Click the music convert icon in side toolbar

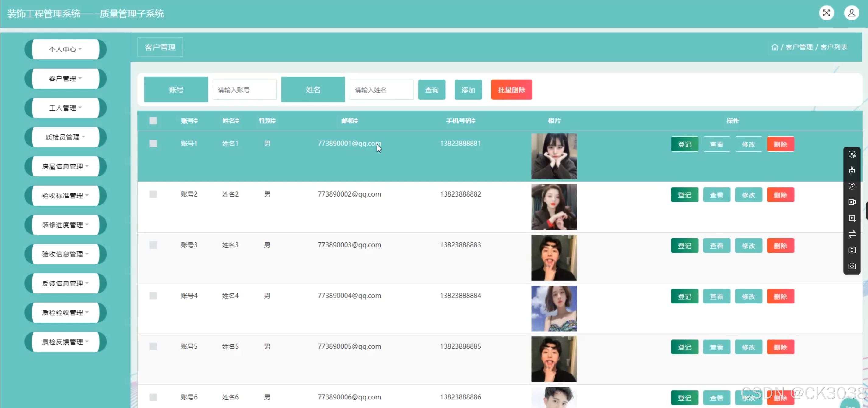point(852,186)
